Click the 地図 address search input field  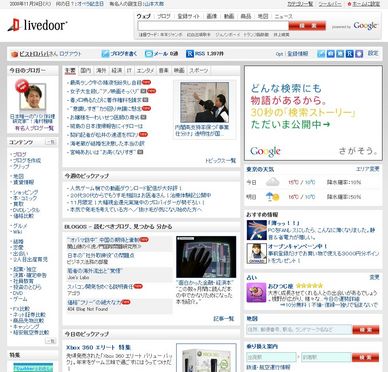299,330
